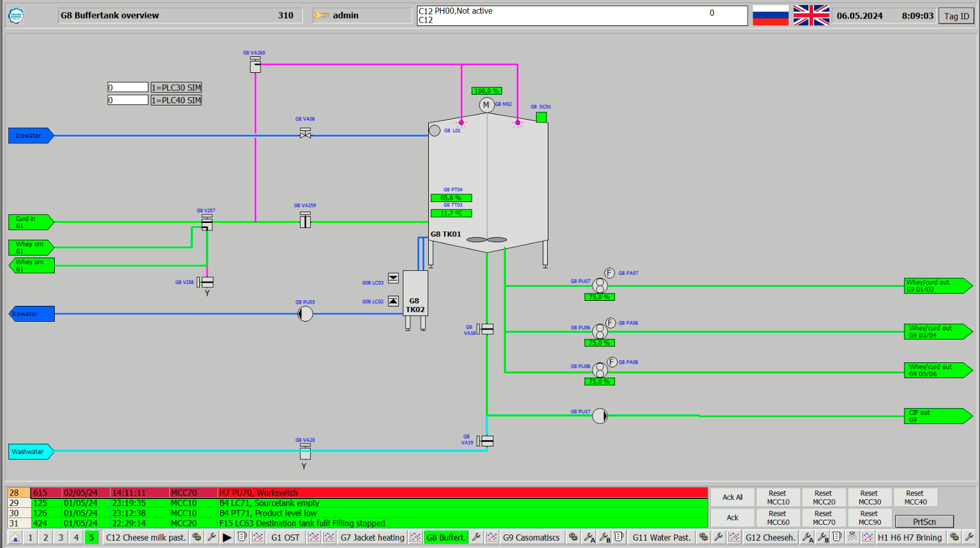
Task: Click wrench icon next to G8 Buffert.
Action: [476, 537]
